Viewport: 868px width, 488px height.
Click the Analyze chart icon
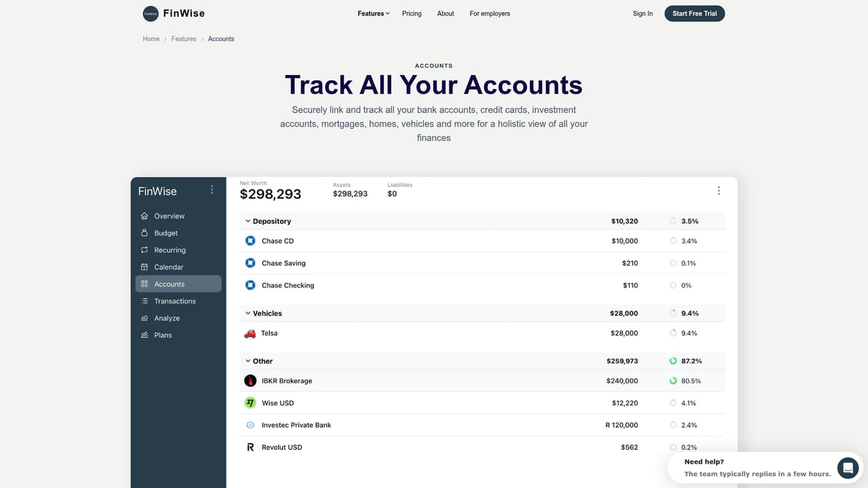(144, 318)
